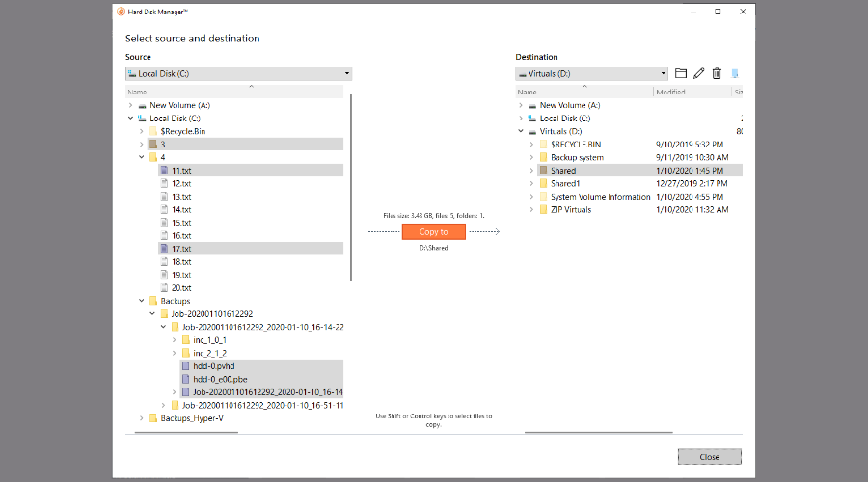Image resolution: width=868 pixels, height=482 pixels.
Task: Select 14.txt file icon
Action: pyautogui.click(x=164, y=209)
